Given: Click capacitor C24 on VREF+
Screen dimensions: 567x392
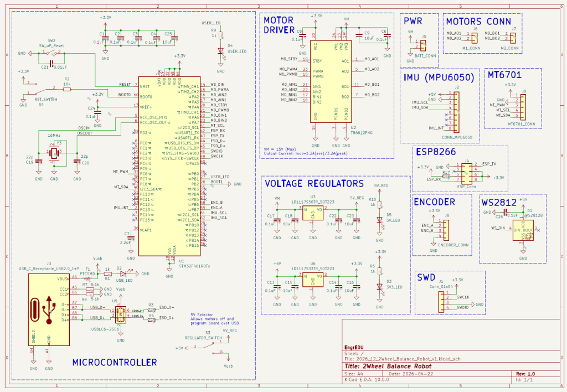Looking at the screenshot, I should pyautogui.click(x=97, y=112).
